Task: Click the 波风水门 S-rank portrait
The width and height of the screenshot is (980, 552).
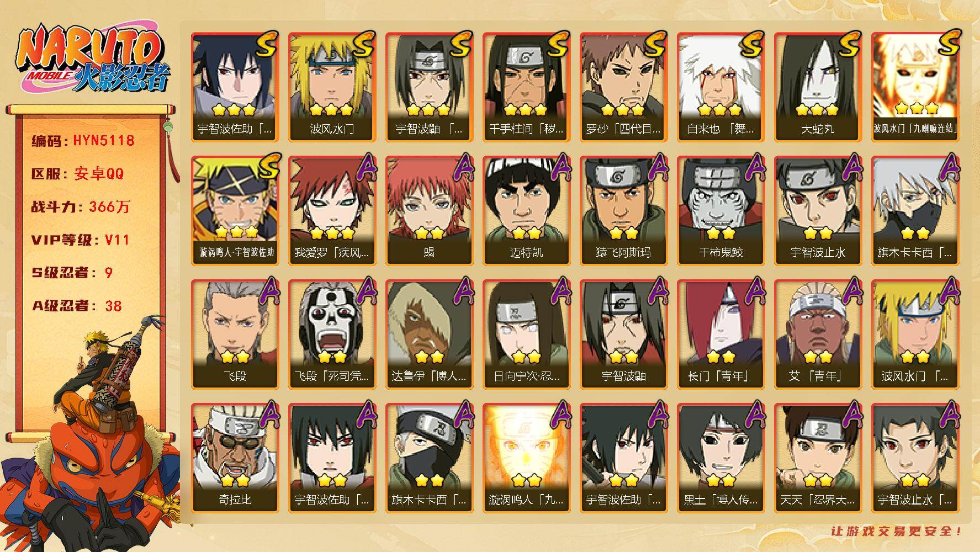Action: 332,87
